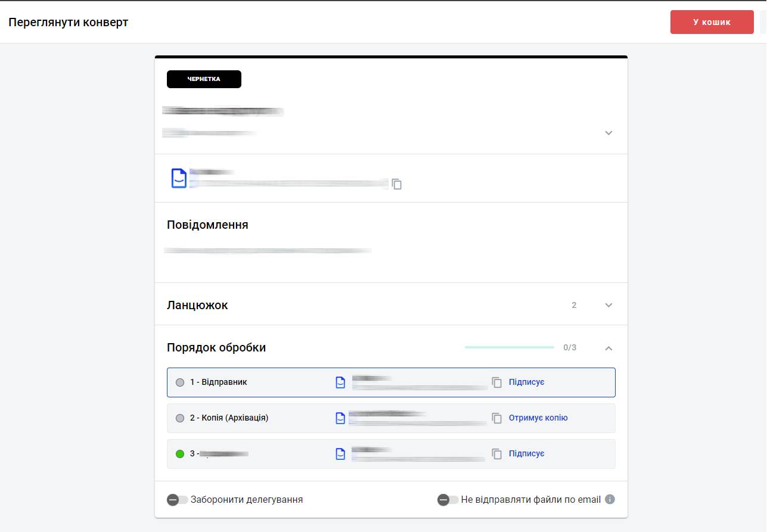The height and width of the screenshot is (532, 767).
Task: Click the grey status dot in the "2 - Копія (Архівація)" row
Action: click(180, 418)
